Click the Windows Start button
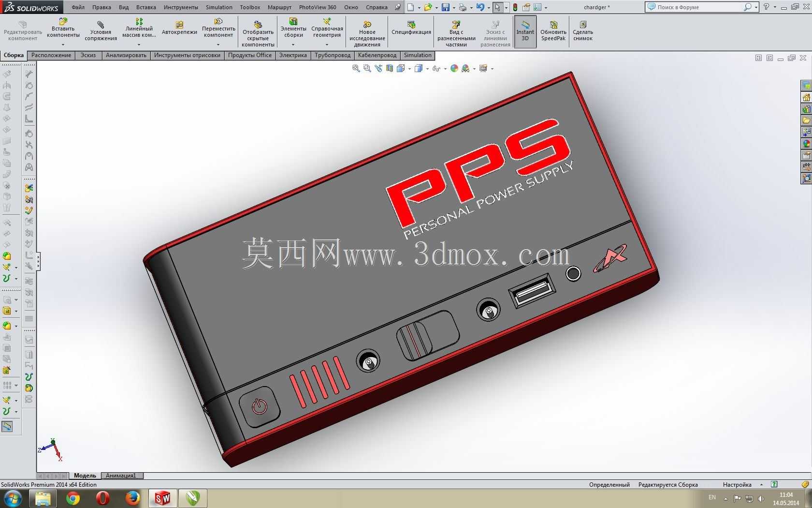The height and width of the screenshot is (508, 812). click(x=13, y=498)
